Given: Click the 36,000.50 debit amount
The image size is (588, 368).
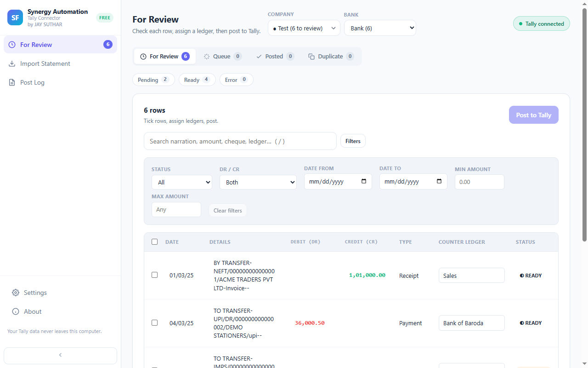Looking at the screenshot, I should 310,323.
